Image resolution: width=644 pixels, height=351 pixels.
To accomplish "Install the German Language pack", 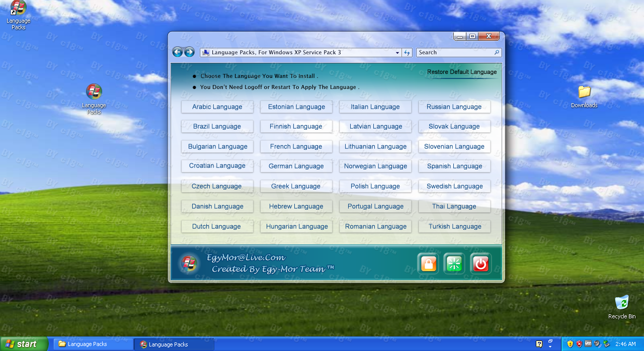I will coord(296,166).
